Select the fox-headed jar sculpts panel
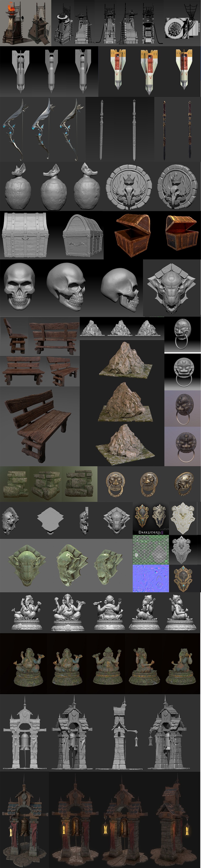This screenshot has width=201, height=868. point(51,186)
